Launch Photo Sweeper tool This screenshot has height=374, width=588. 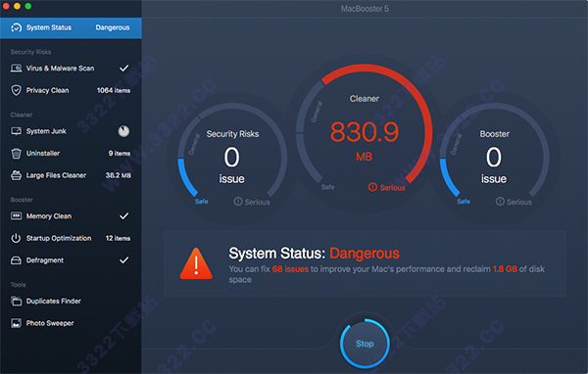click(71, 323)
